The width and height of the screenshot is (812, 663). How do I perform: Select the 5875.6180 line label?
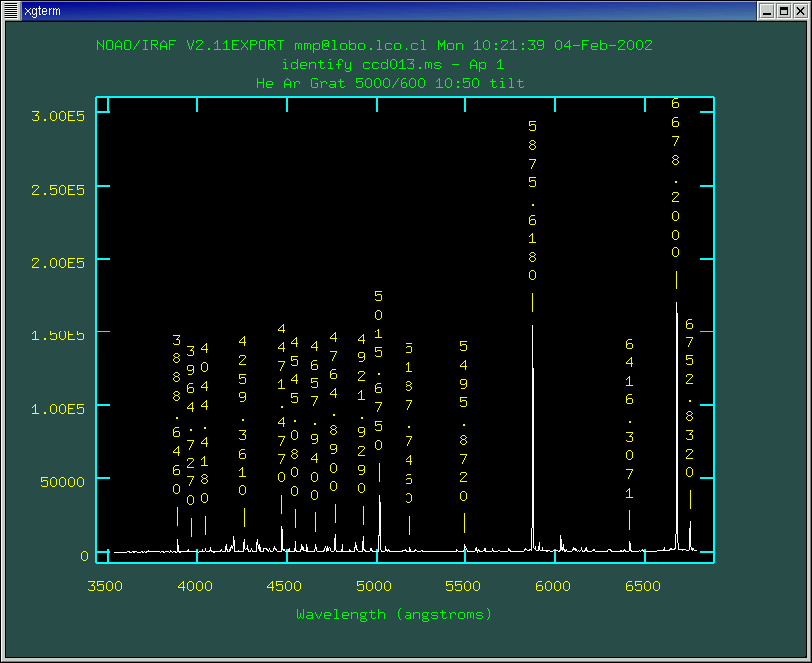[x=532, y=200]
